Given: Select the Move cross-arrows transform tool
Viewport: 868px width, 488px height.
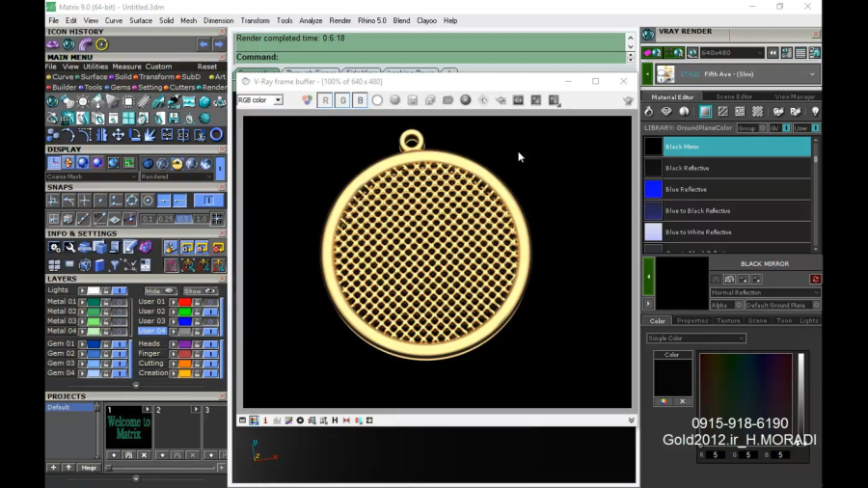Looking at the screenshot, I should coord(119,134).
